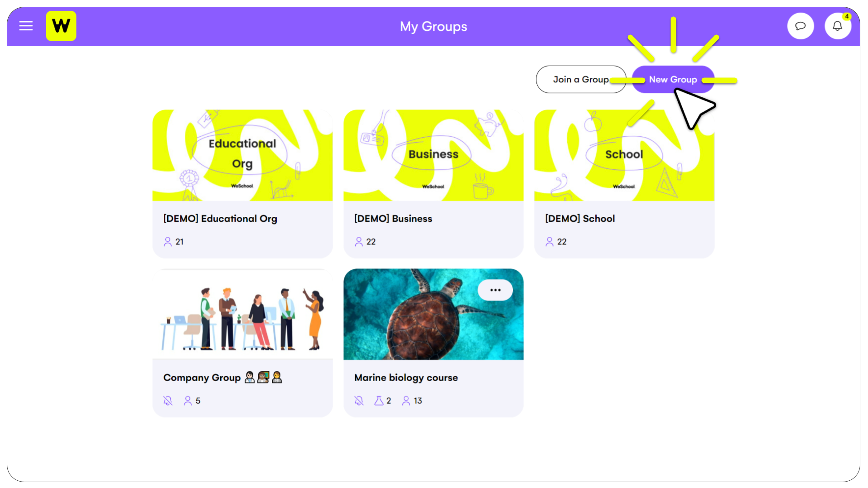This screenshot has width=868, height=488.
Task: Open the [DEMO] Business group title
Action: pyautogui.click(x=393, y=219)
